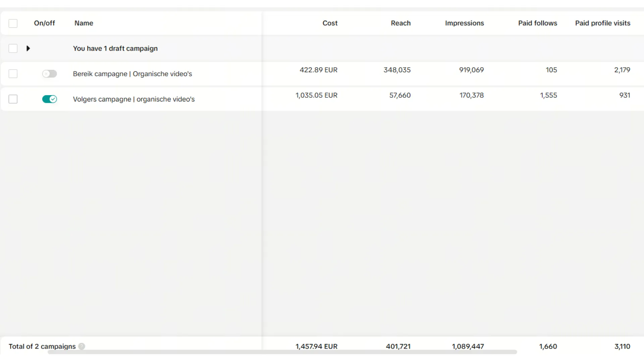This screenshot has width=644, height=362.
Task: Tick the select-all checkbox in header
Action: pyautogui.click(x=13, y=23)
